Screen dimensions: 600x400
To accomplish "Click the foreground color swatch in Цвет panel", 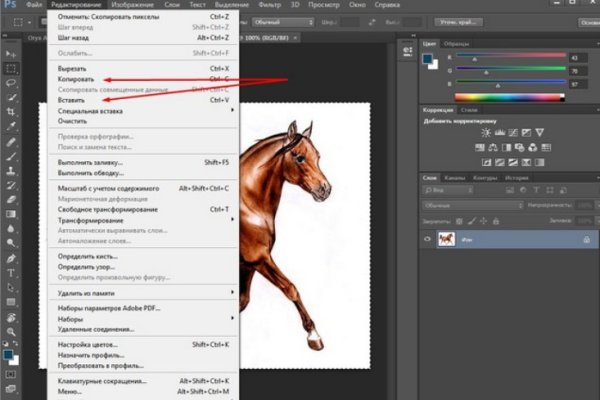I will 429,59.
